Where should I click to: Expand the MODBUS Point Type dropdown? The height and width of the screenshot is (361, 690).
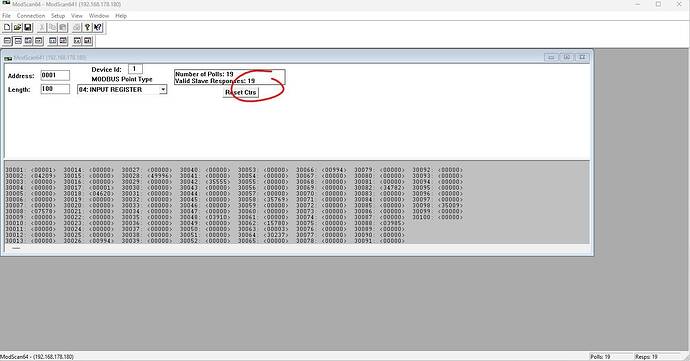tap(163, 89)
